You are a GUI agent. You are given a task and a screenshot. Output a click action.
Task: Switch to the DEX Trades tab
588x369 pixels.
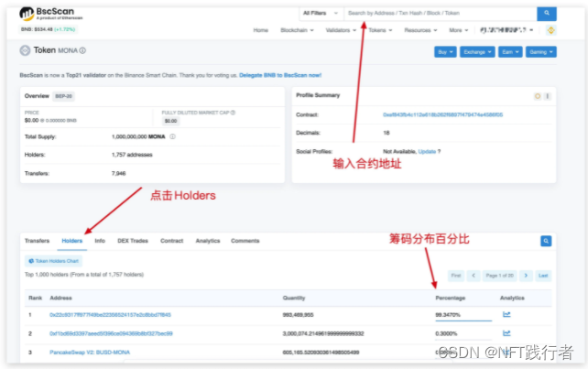(x=133, y=241)
